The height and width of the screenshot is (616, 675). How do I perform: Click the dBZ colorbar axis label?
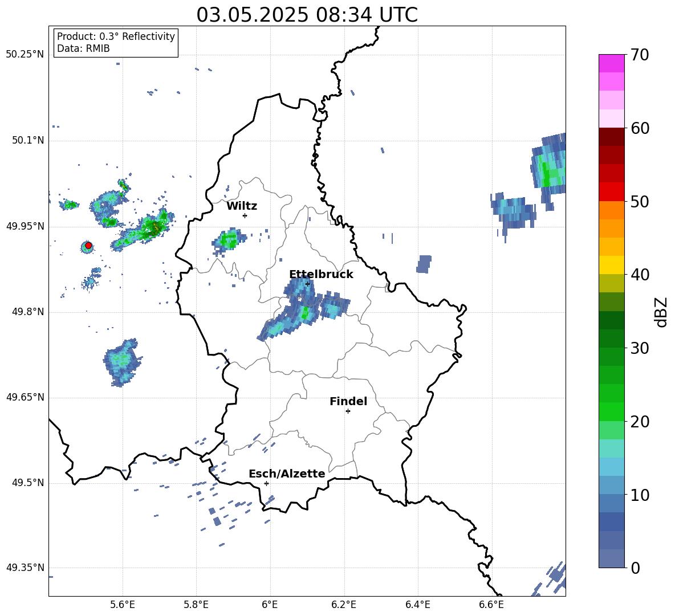[662, 312]
